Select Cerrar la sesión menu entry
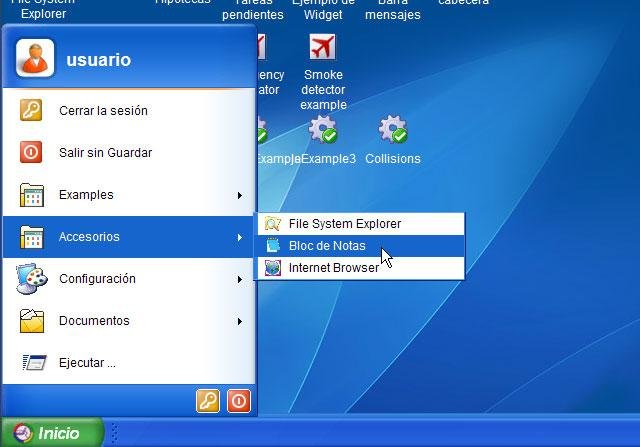 pos(129,110)
